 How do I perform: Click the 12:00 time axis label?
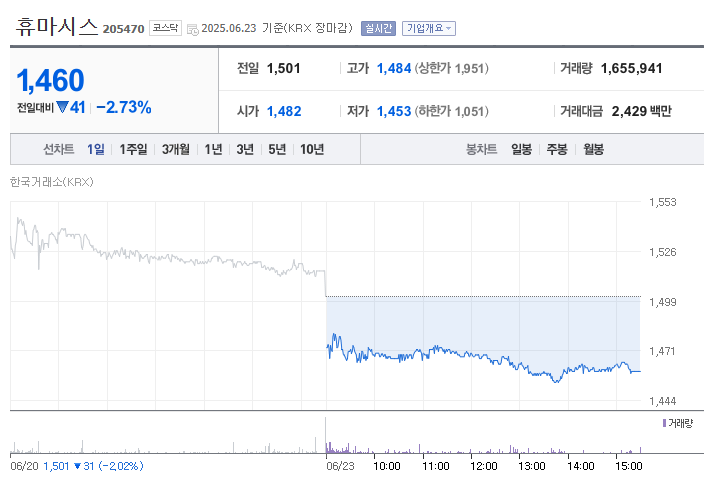click(484, 466)
